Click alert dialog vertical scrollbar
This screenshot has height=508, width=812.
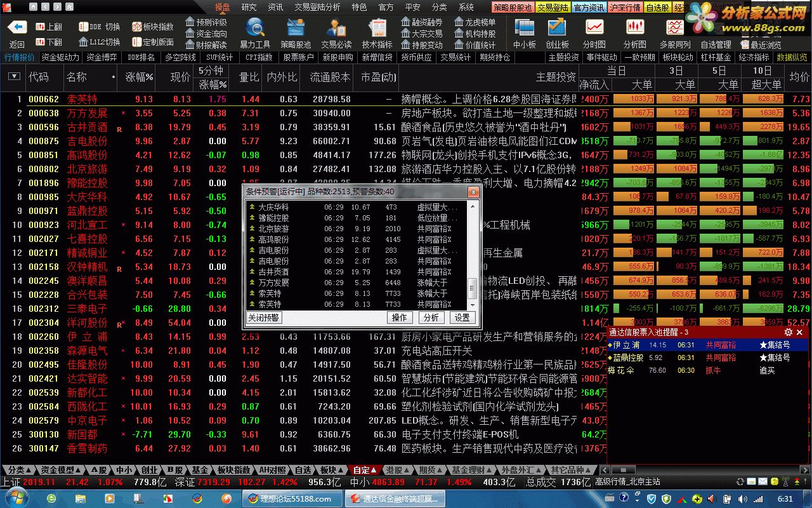[471, 255]
